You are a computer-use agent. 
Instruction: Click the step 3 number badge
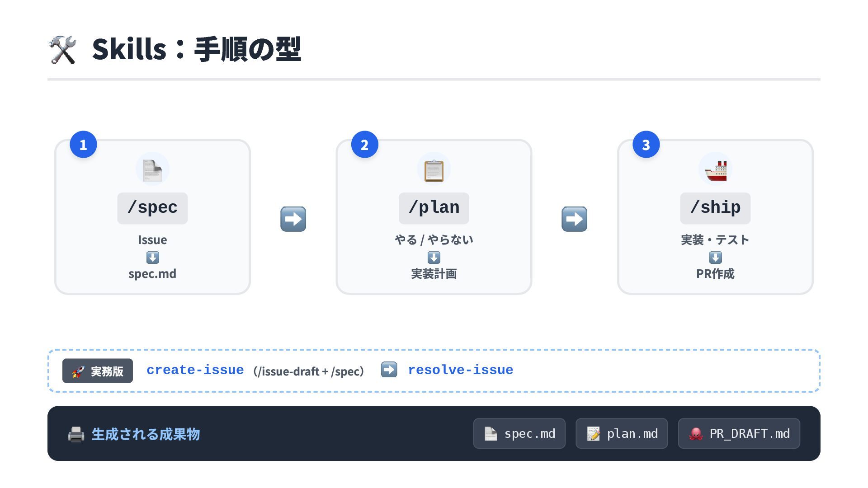[646, 145]
